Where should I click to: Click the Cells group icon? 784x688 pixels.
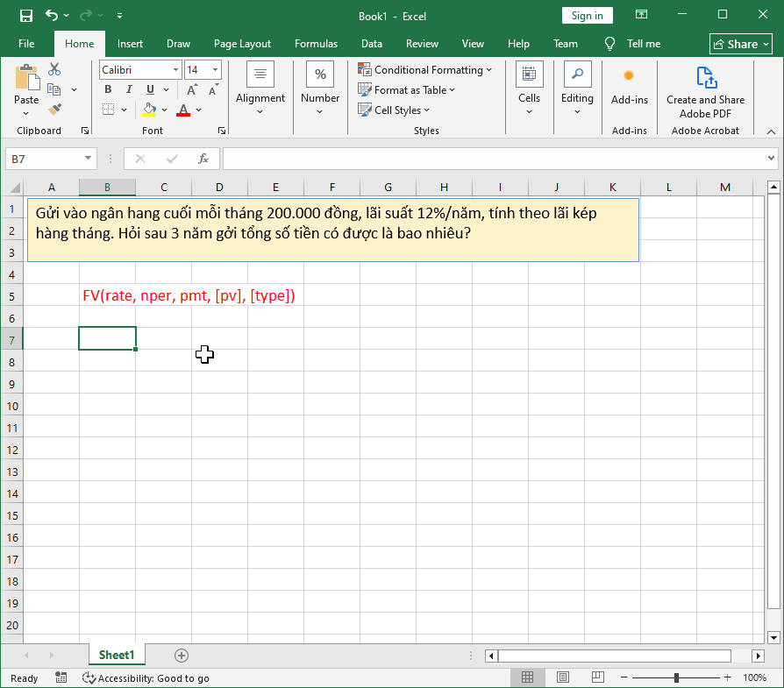(x=529, y=74)
